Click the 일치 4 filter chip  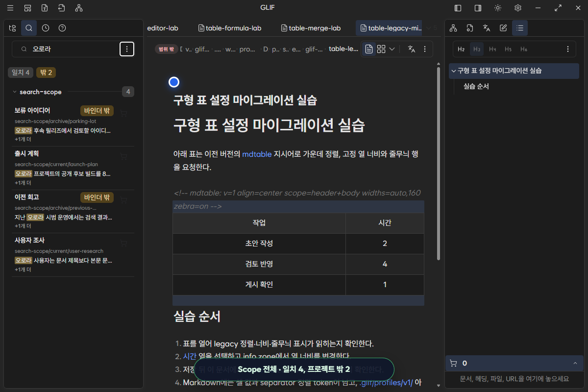pyautogui.click(x=21, y=73)
